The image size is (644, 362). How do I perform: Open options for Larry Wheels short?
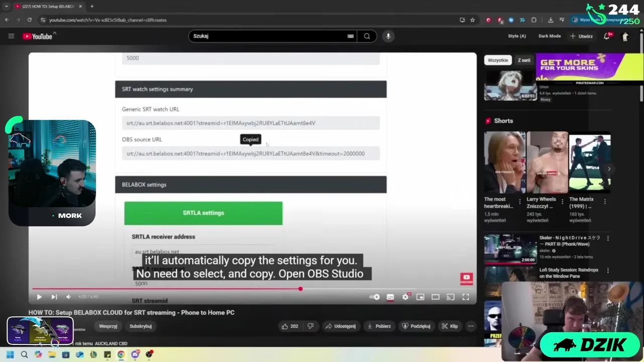562,202
